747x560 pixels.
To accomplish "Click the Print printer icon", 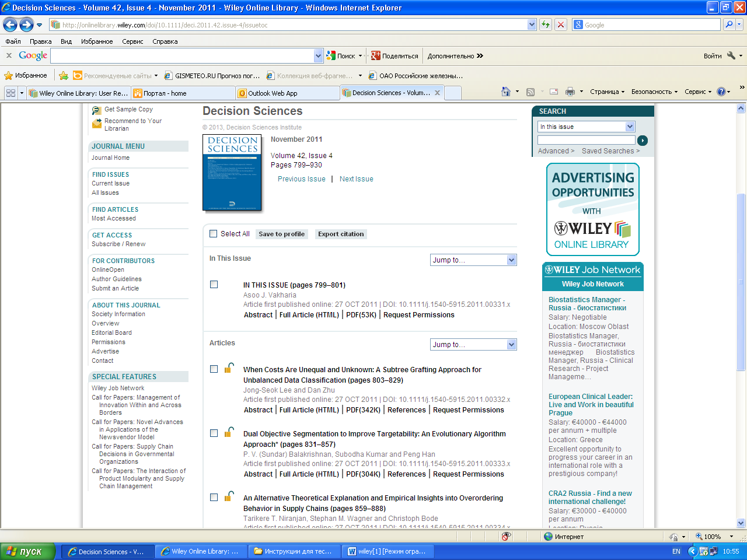I will [570, 92].
